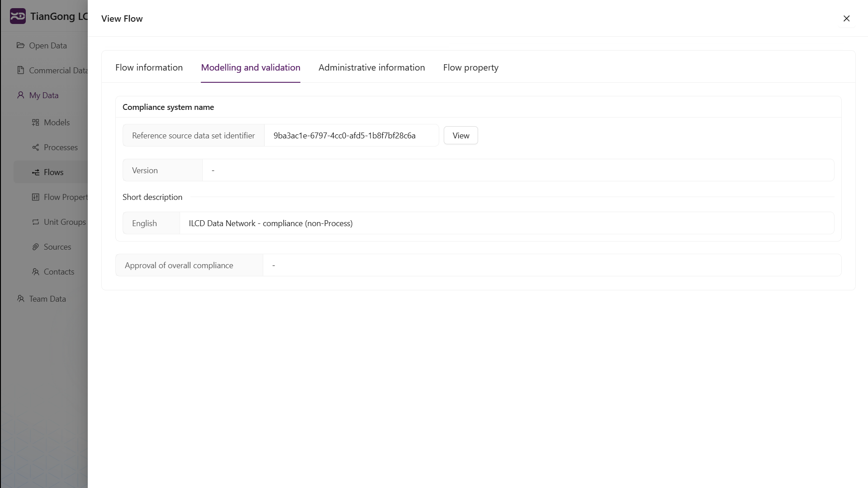Image resolution: width=868 pixels, height=488 pixels.
Task: Click the TianGong logo icon
Action: tap(18, 16)
